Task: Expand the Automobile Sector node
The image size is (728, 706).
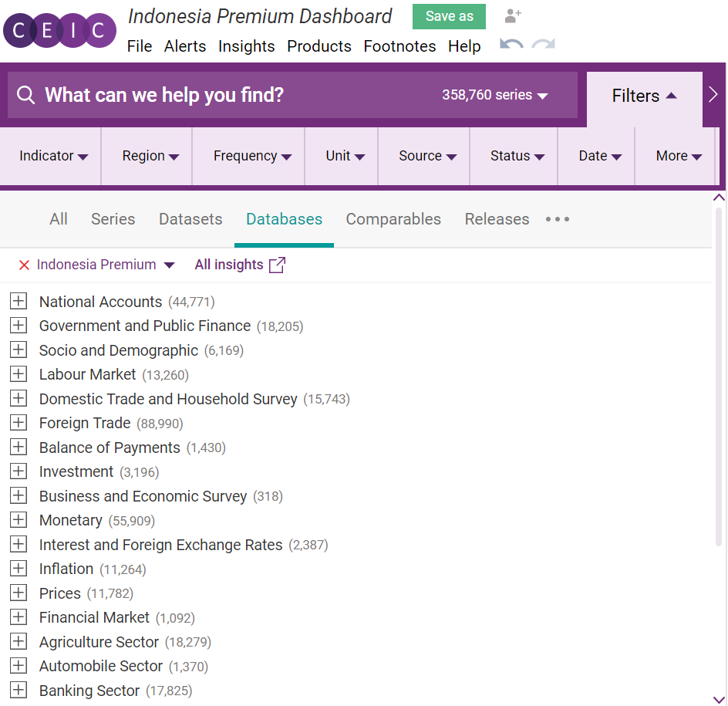Action: pos(18,666)
